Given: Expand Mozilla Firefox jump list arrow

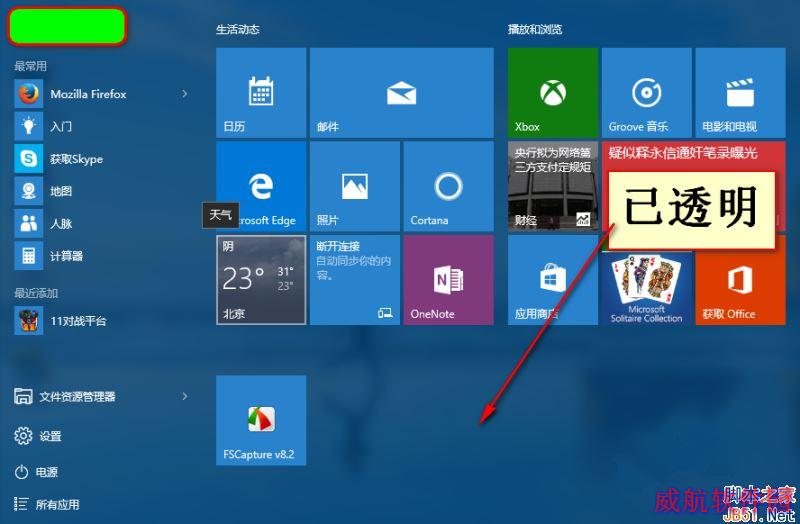Looking at the screenshot, I should click(185, 94).
